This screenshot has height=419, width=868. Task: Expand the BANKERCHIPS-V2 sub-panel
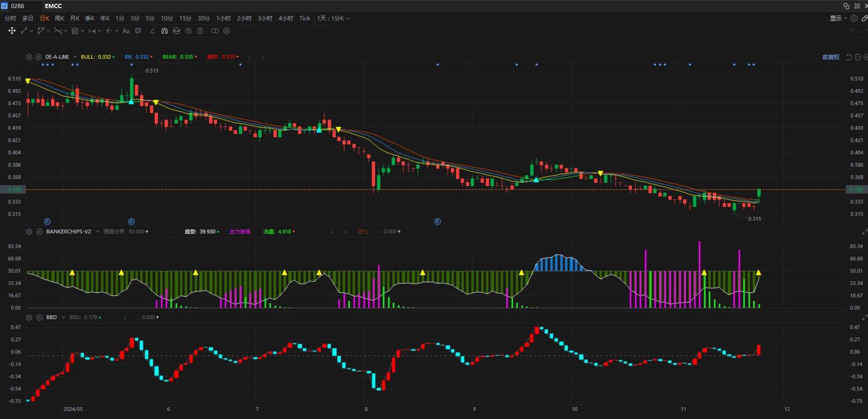[864, 232]
